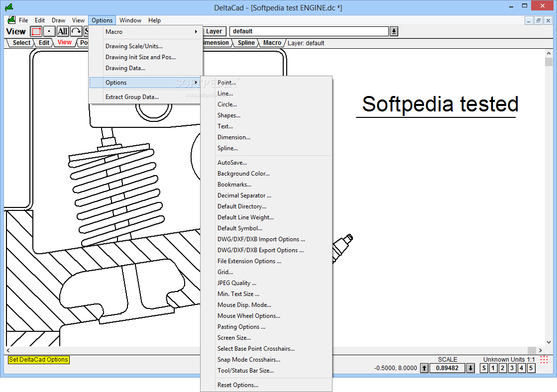Select Shapes... options
This screenshot has width=557, height=392.
[x=266, y=115]
